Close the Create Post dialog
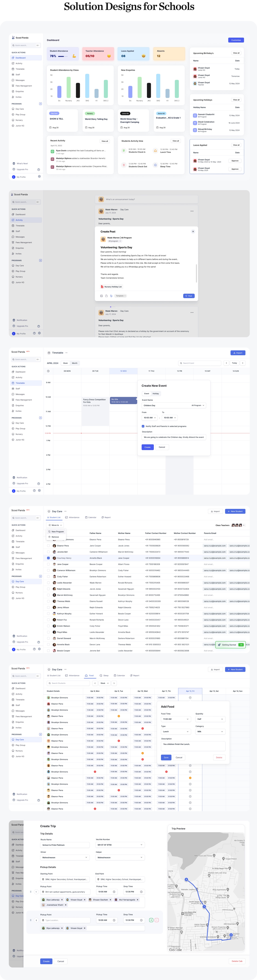Viewport: 257px width, 980px height. pos(193,231)
